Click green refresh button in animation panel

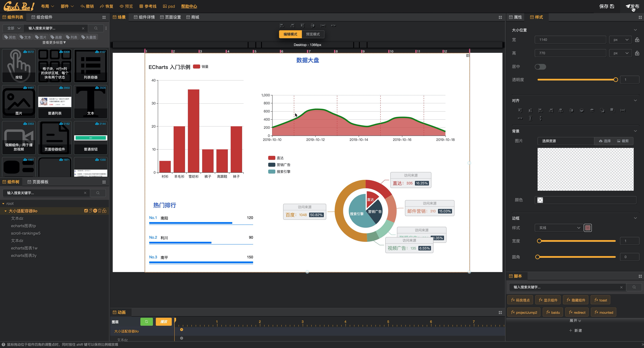(147, 322)
